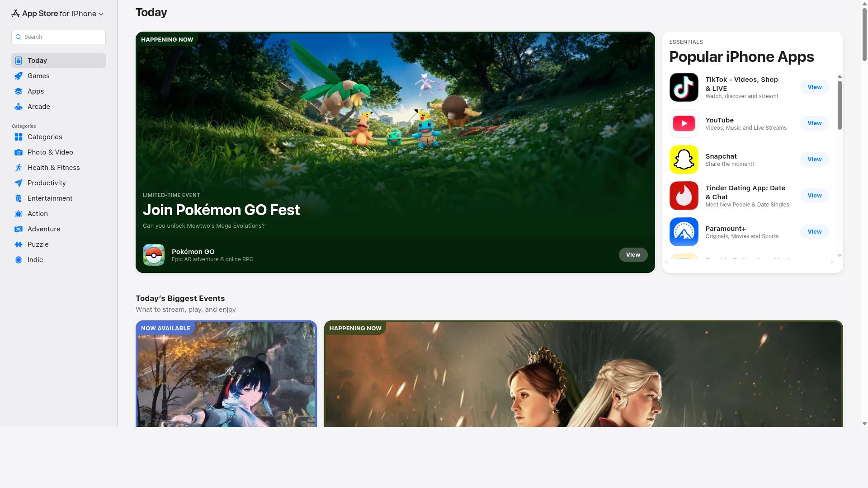Open the Pokémon GO Poké Ball icon
The image size is (868, 488).
pyautogui.click(x=154, y=255)
